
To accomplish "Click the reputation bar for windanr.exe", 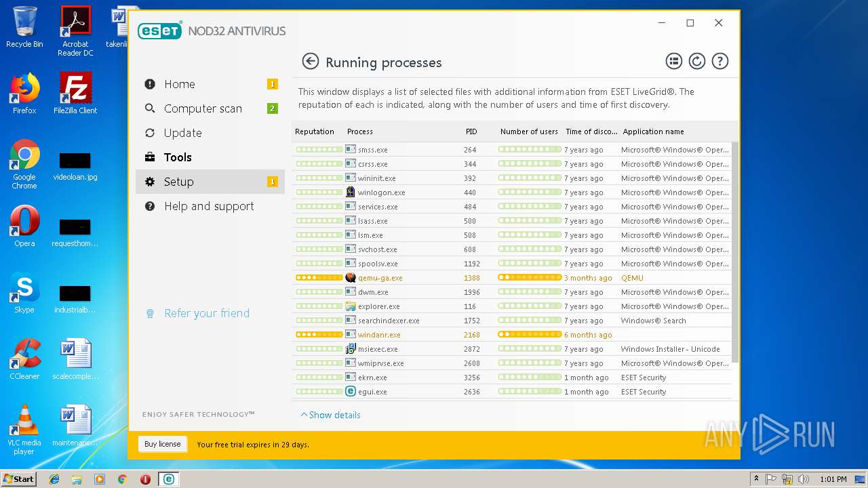I will pos(319,334).
